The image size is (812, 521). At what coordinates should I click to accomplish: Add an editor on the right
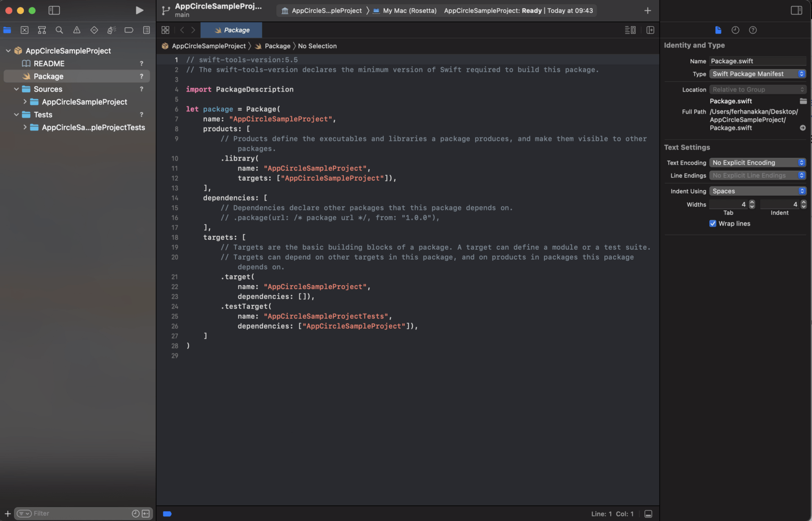(x=650, y=30)
